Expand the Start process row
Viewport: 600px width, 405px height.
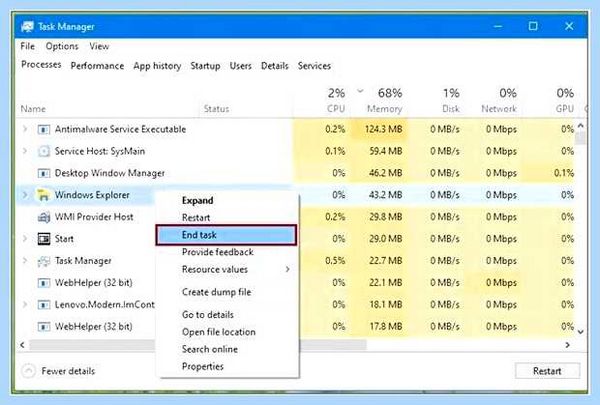pos(25,238)
